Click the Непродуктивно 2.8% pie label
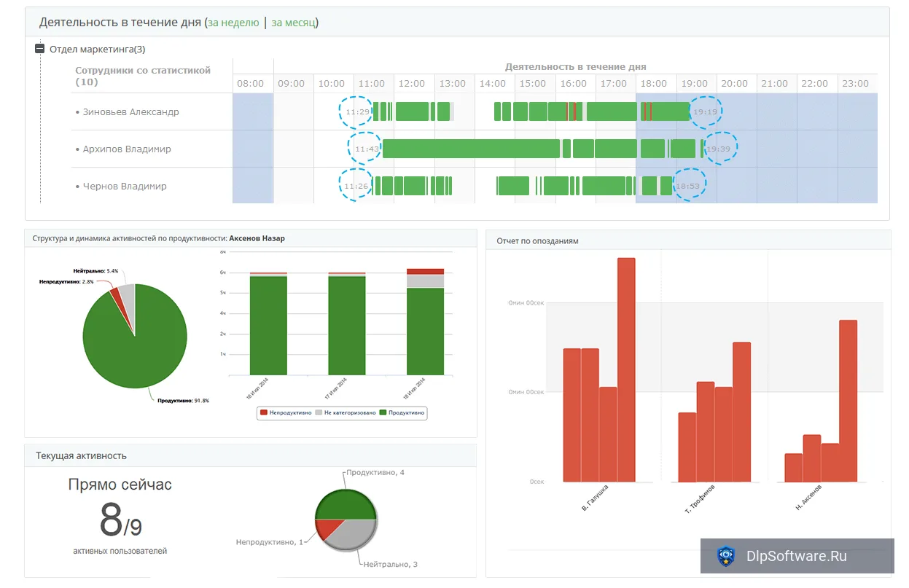Viewport: 909px width, 588px height. [x=66, y=281]
